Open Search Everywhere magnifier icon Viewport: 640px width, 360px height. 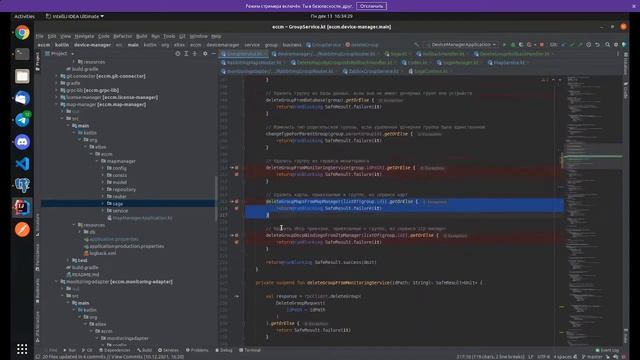tap(608, 44)
